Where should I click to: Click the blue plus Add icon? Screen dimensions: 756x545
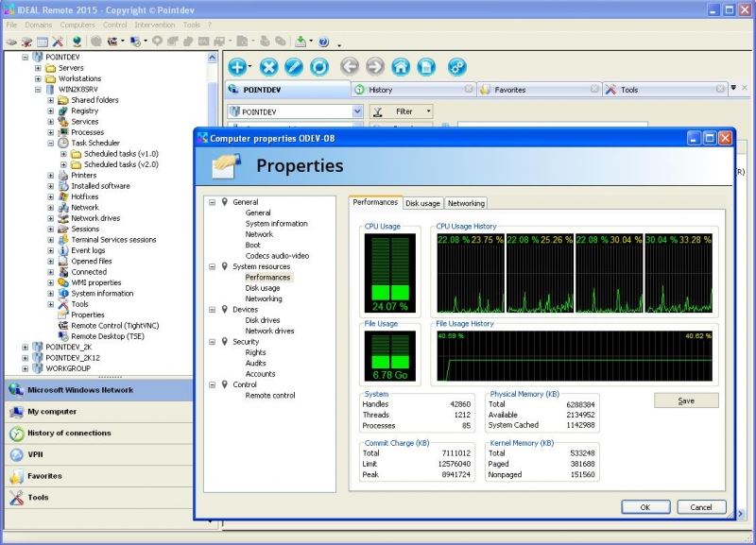pos(236,67)
